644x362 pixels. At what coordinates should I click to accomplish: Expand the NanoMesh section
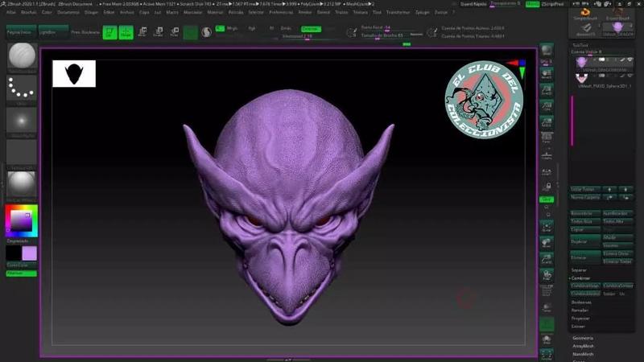[x=583, y=354]
